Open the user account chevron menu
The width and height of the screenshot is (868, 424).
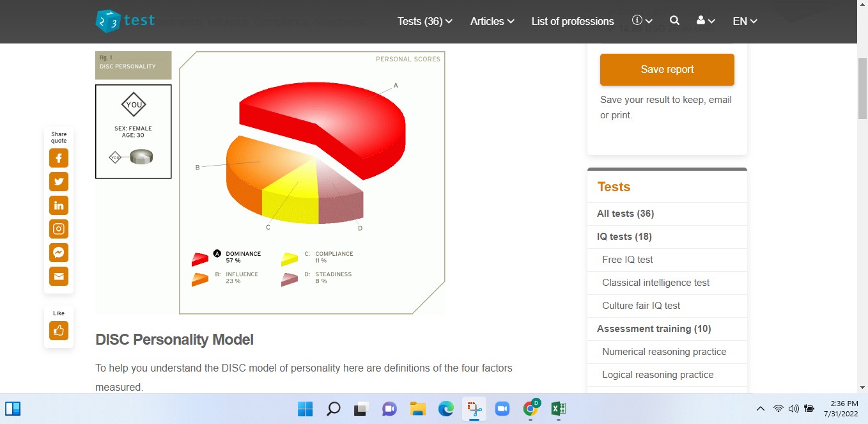[x=704, y=20]
